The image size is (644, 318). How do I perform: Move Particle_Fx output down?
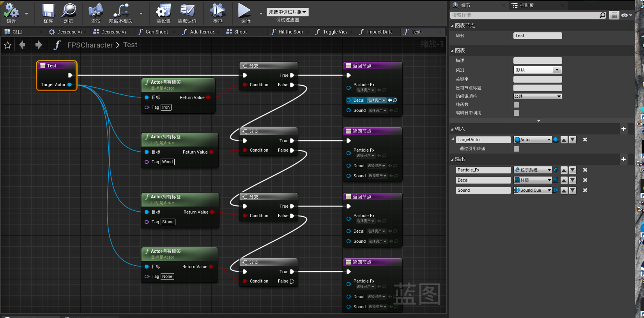pos(573,170)
